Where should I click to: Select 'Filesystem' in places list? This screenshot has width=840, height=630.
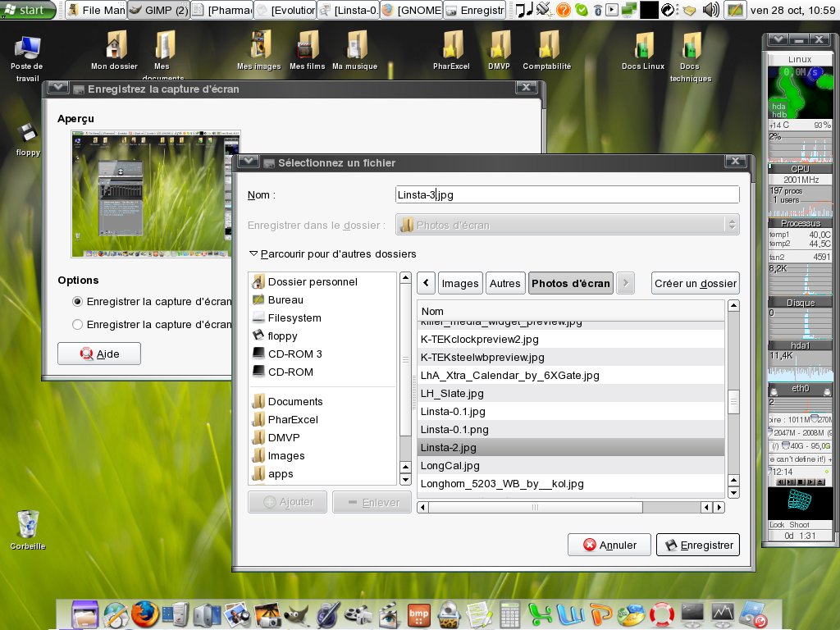[x=323, y=317]
